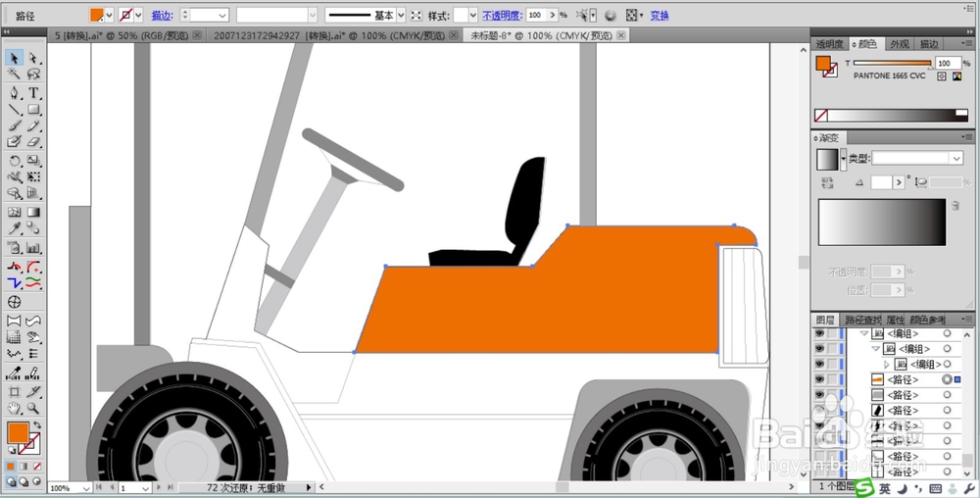The height and width of the screenshot is (498, 980).
Task: Collapse the top 编组 group in Layers
Action: pos(864,333)
